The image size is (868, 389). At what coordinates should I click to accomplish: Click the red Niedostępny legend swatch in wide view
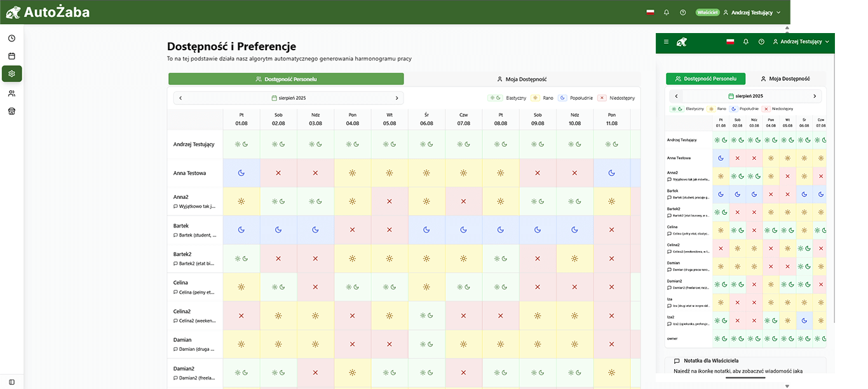pyautogui.click(x=603, y=98)
